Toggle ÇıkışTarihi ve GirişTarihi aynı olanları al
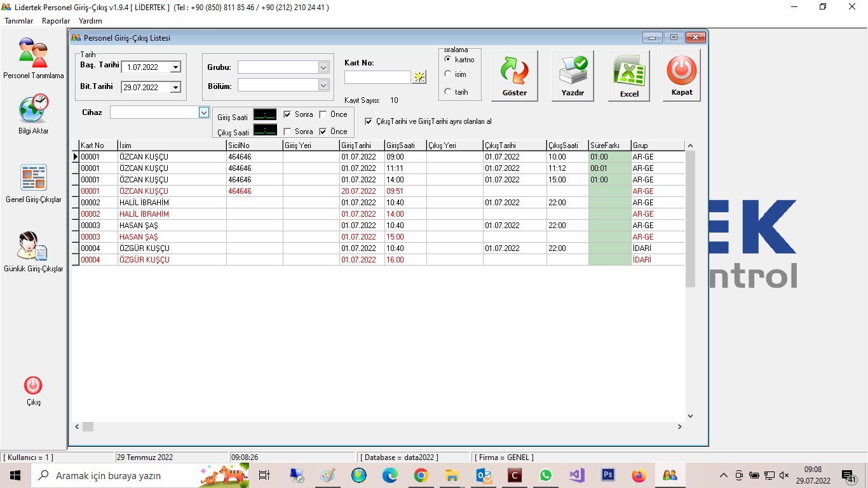This screenshot has width=868, height=488. tap(369, 121)
